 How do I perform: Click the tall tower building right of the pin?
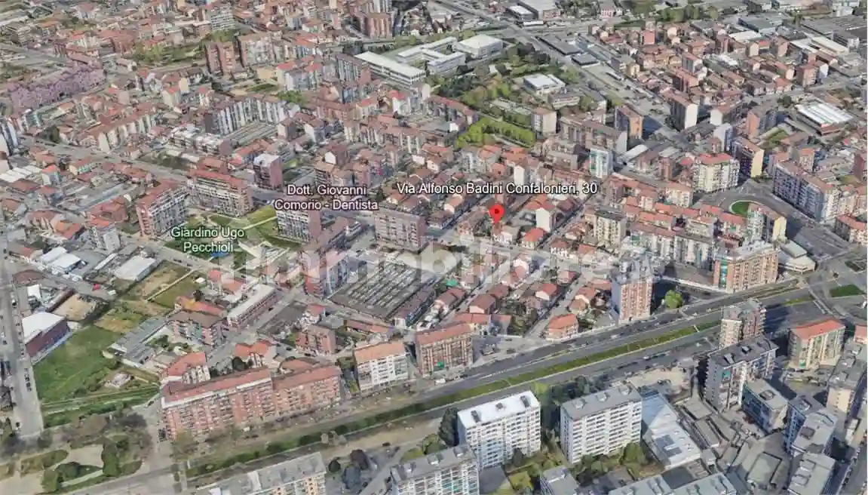point(631,291)
